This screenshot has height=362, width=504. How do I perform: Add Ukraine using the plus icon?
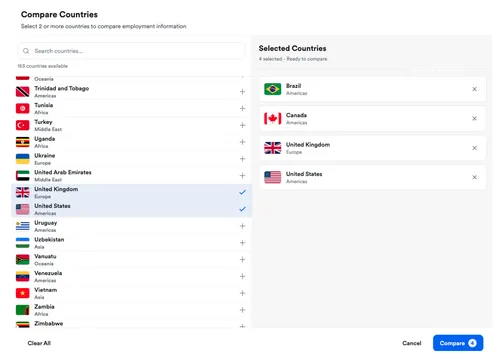click(x=242, y=159)
